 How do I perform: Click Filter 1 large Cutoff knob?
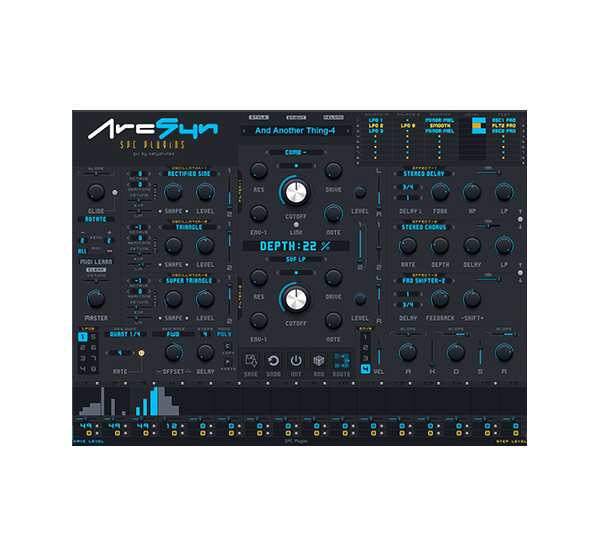click(x=296, y=192)
